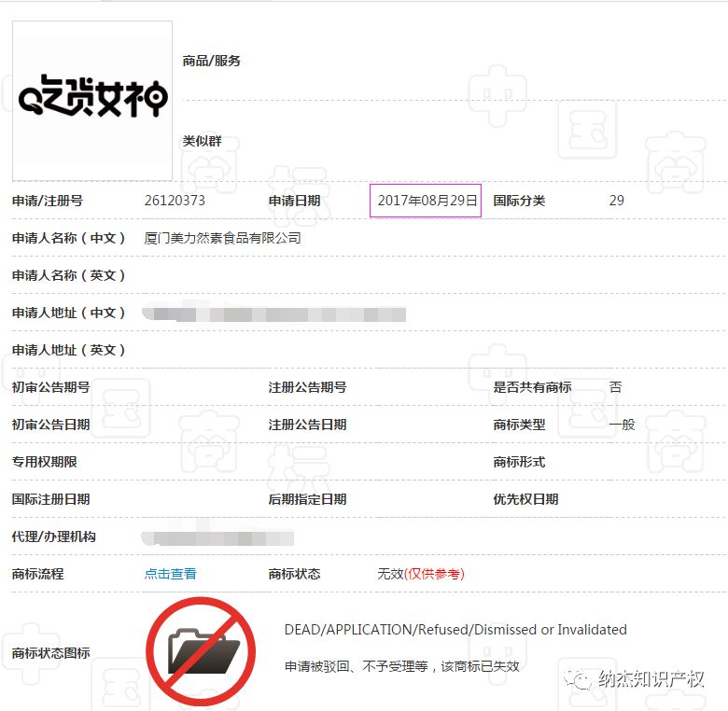Click the 吃货女神 trademark logo image
The width and height of the screenshot is (728, 711).
click(x=92, y=101)
